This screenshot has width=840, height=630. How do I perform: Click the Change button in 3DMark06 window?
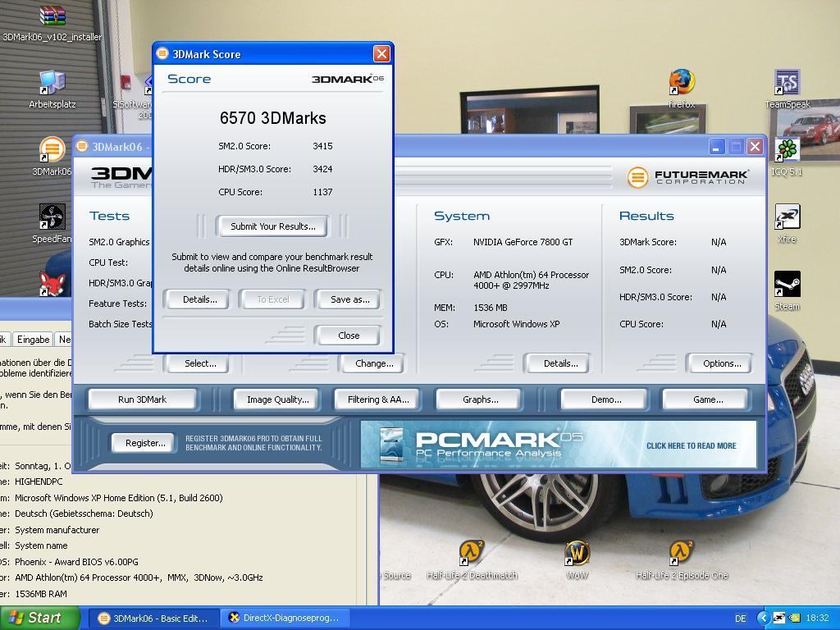(x=374, y=363)
